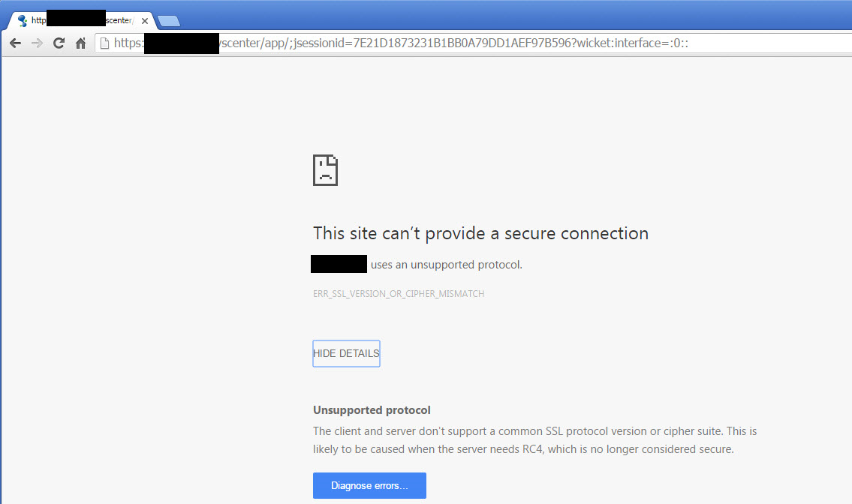This screenshot has width=852, height=504.
Task: Click the favicon on the active tab
Action: 23,21
